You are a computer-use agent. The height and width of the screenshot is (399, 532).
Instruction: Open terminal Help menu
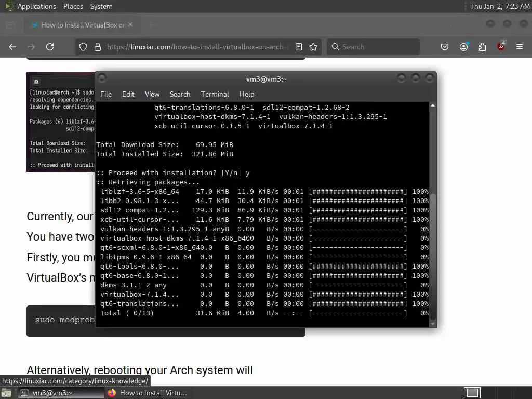coord(247,95)
